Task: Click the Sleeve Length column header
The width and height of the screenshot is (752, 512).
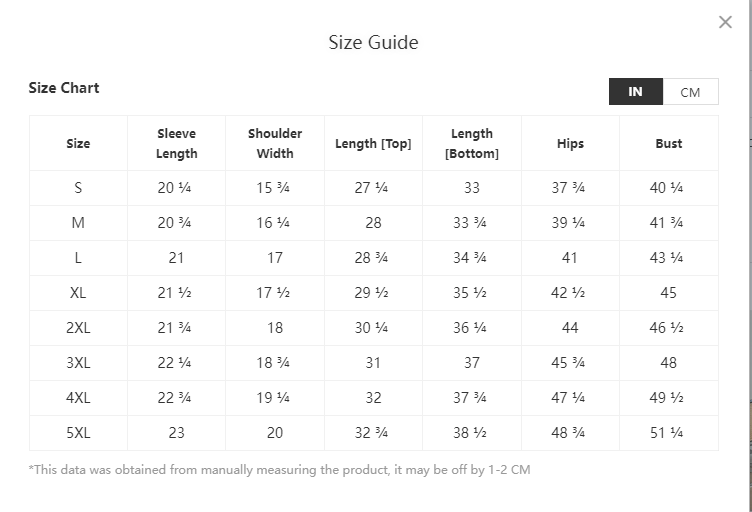Action: (x=176, y=144)
